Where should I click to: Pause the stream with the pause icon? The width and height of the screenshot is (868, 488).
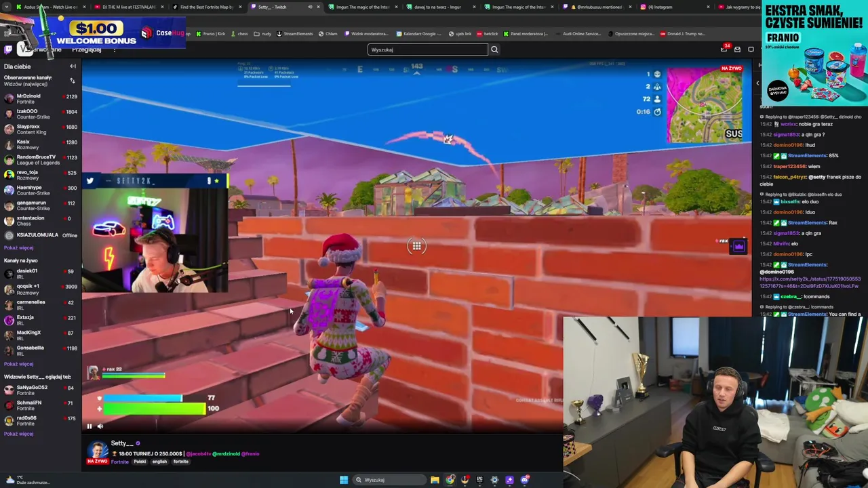coord(89,426)
